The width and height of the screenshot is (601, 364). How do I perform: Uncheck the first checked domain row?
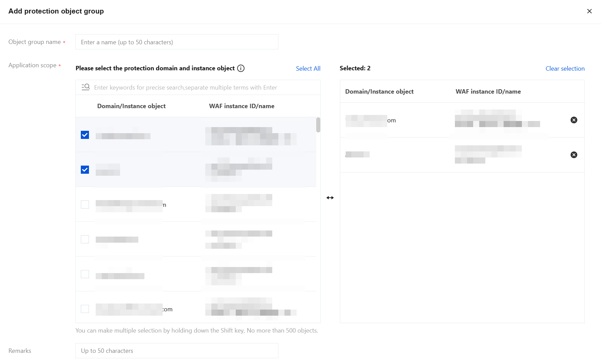point(85,135)
